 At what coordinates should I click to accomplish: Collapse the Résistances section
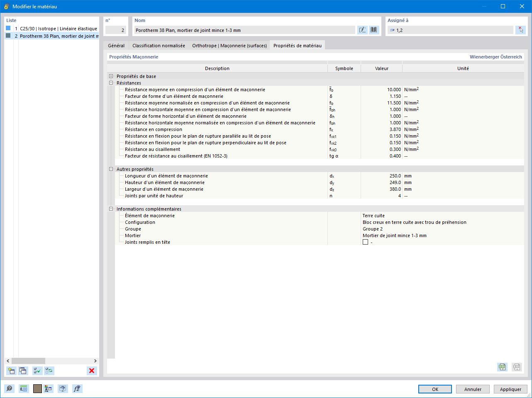111,83
